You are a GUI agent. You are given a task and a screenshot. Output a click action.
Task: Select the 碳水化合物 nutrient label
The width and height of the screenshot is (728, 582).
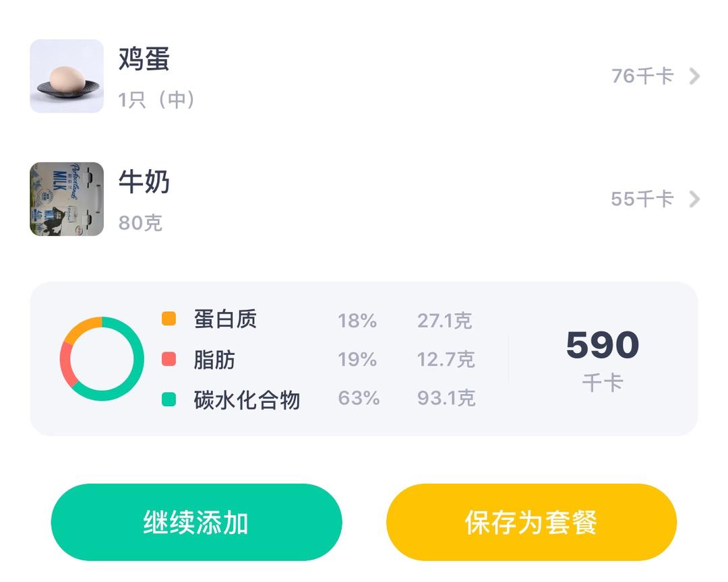[x=247, y=400]
